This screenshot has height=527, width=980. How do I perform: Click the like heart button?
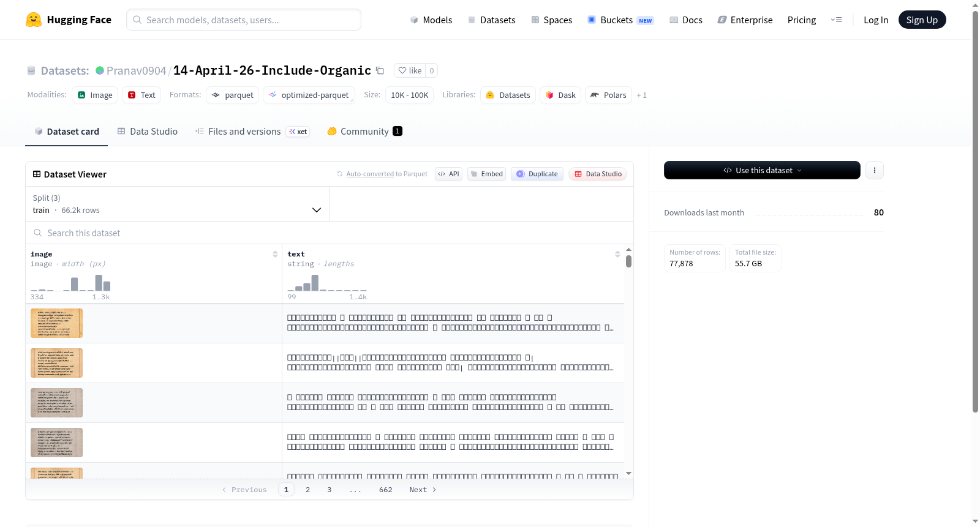410,70
